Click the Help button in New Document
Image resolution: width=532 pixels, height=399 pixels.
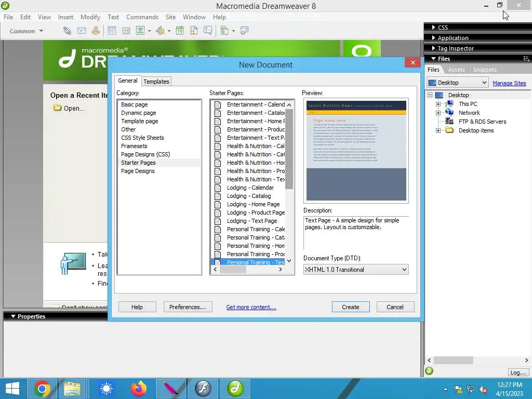(x=137, y=307)
